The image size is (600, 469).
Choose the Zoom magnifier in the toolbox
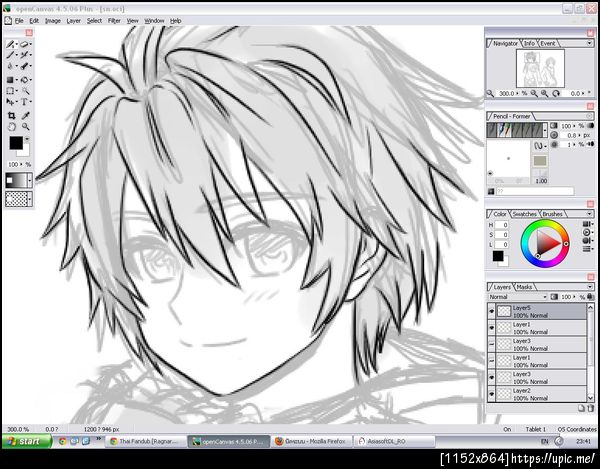point(25,127)
